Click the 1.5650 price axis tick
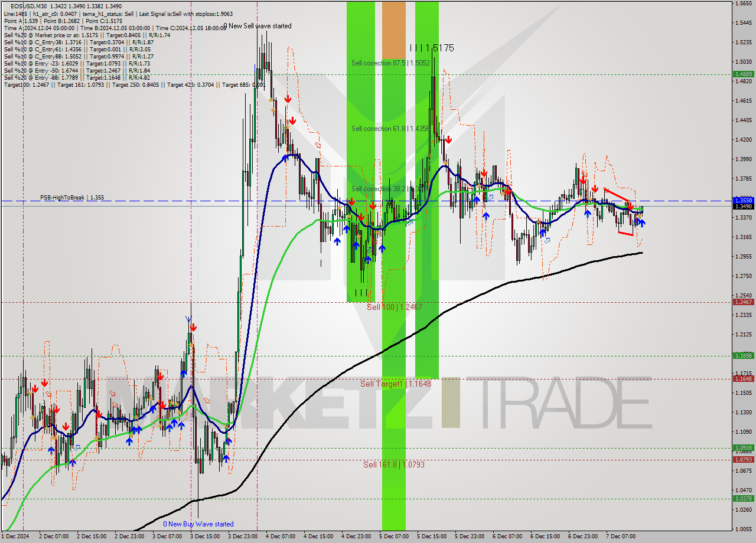 tap(743, 4)
